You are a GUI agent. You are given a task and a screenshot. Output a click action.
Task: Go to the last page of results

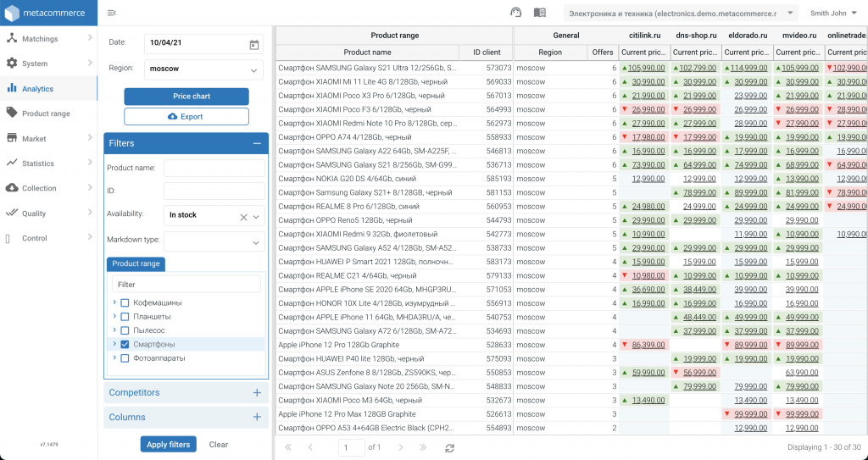click(x=424, y=447)
